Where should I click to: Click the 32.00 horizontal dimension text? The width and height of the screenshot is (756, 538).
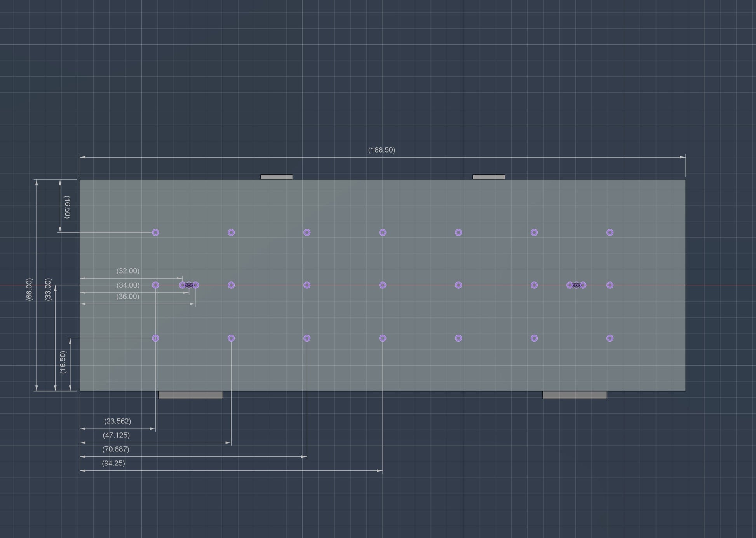point(128,271)
